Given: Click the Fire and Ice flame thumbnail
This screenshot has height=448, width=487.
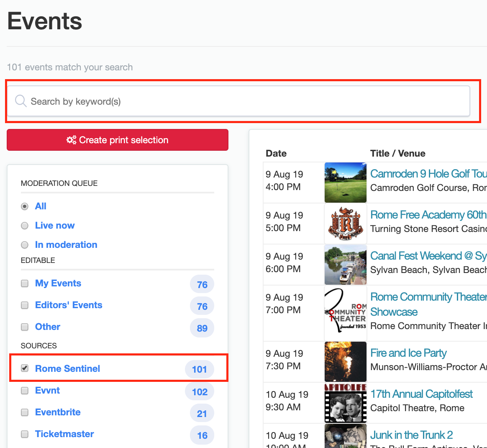Looking at the screenshot, I should pos(345,362).
